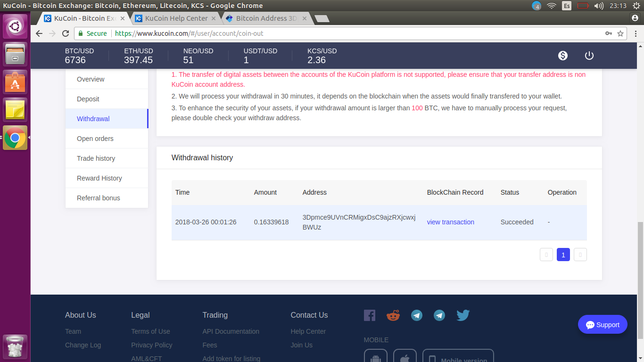Close the Bitcoin Address tab
Image resolution: width=644 pixels, height=362 pixels.
(305, 18)
